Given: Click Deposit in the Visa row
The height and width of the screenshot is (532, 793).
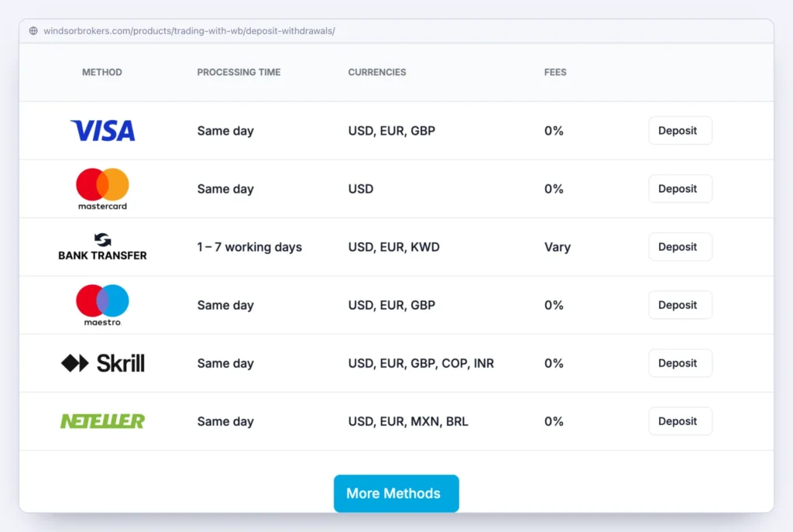Looking at the screenshot, I should click(x=680, y=130).
